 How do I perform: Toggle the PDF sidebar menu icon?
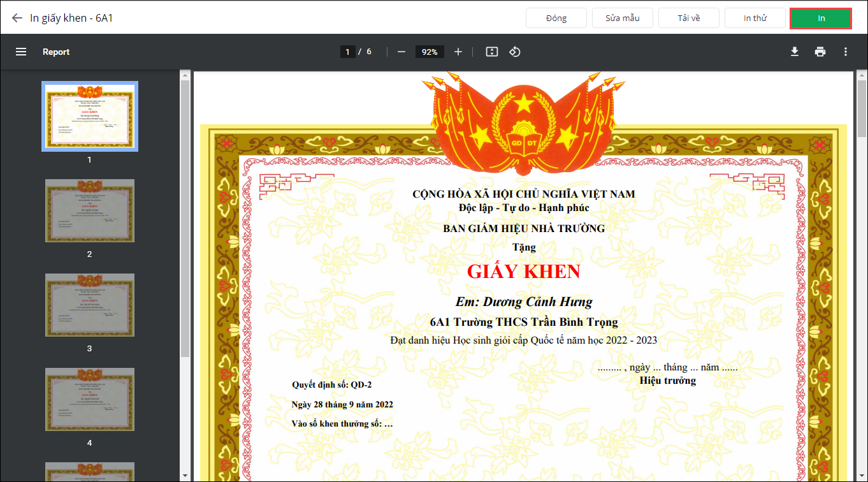[21, 52]
